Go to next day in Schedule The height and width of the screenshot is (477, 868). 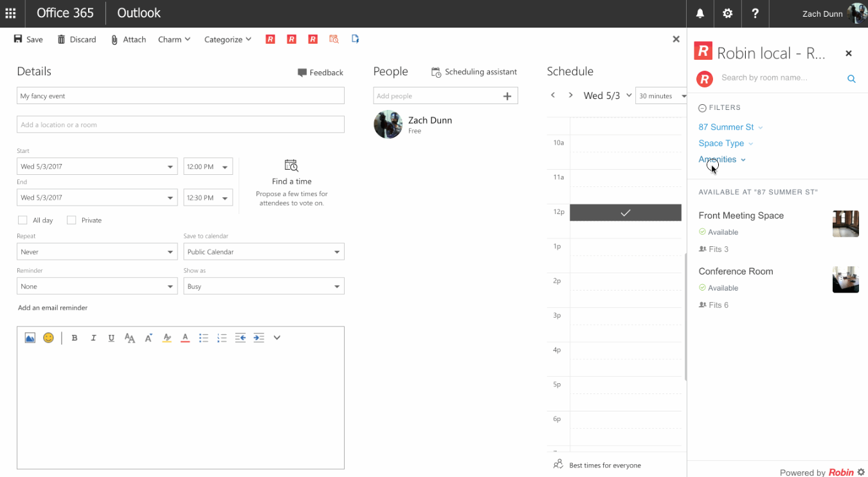[x=570, y=95]
